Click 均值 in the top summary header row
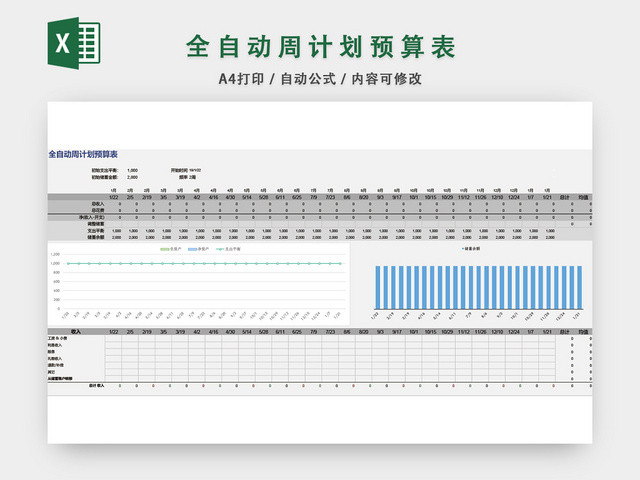This screenshot has width=640, height=480. pos(583,197)
